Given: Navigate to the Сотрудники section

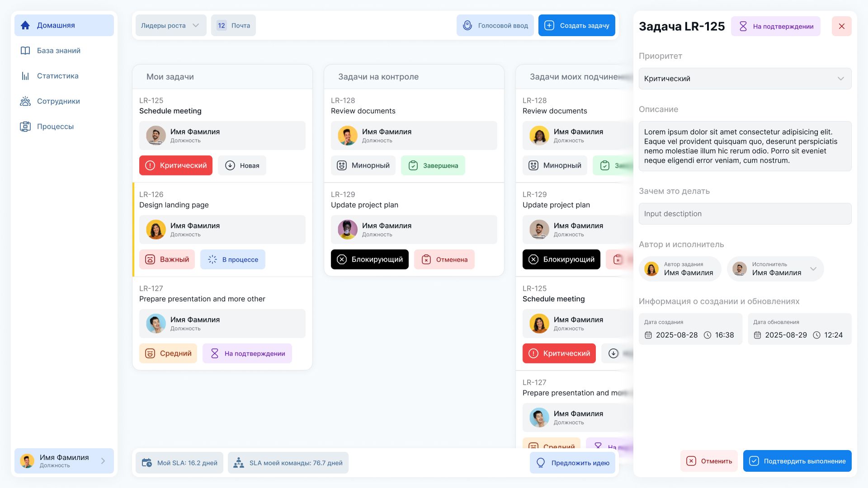Looking at the screenshot, I should coord(58,101).
